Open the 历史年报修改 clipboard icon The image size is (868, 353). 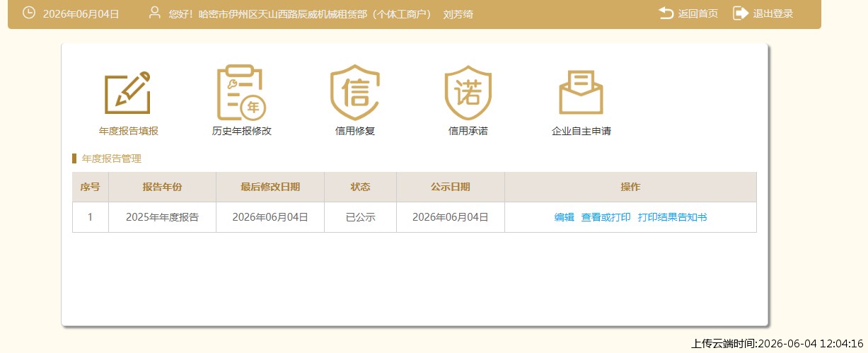coord(241,93)
